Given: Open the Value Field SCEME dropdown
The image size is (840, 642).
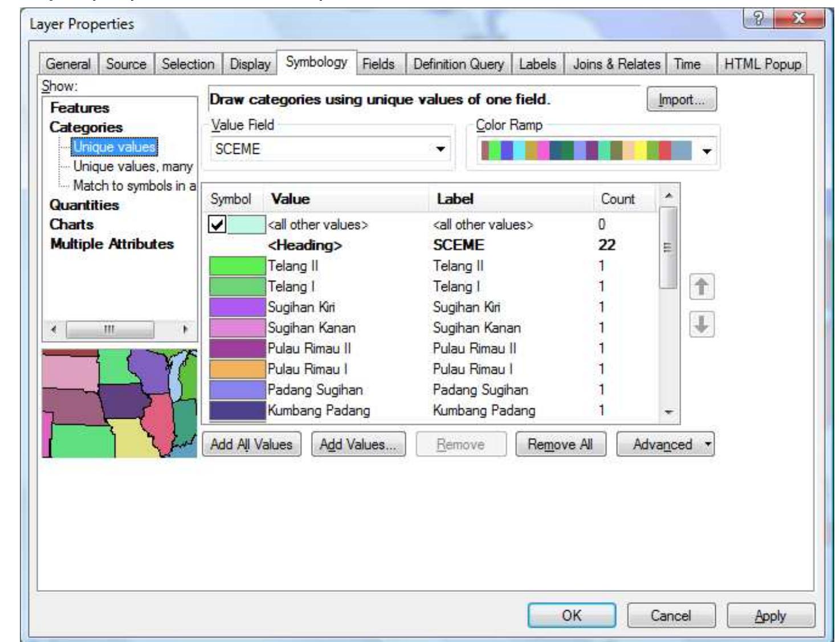Looking at the screenshot, I should (440, 149).
